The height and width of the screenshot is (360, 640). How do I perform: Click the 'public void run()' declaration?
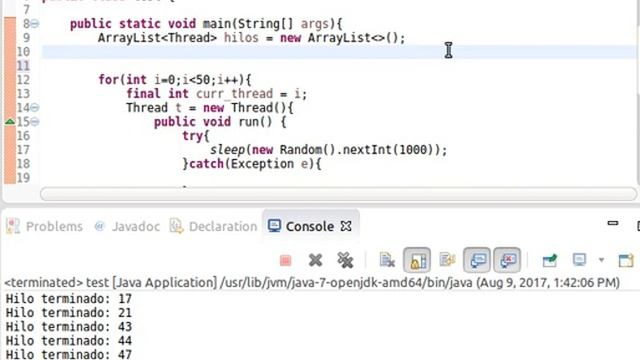[x=220, y=122]
